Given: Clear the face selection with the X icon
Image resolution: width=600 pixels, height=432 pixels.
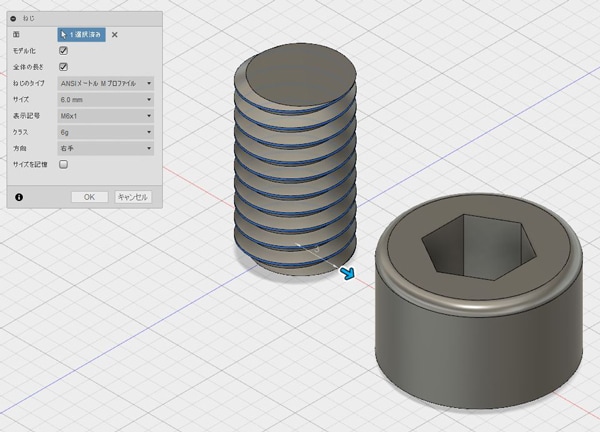Looking at the screenshot, I should point(114,35).
